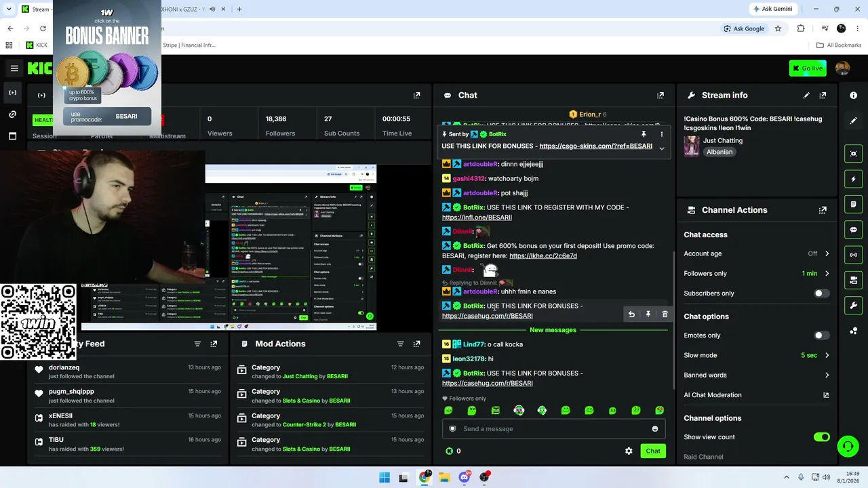Viewport: 868px width, 488px height.
Task: Open dorianzeq in Activity Feed
Action: click(64, 367)
